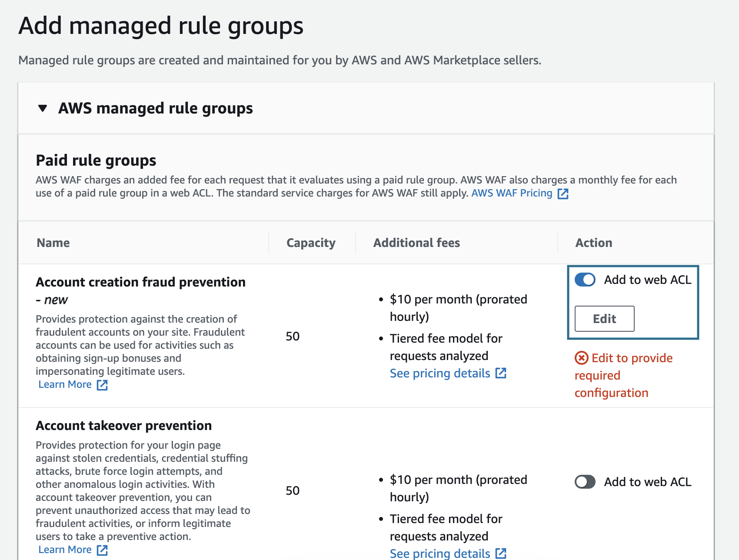The image size is (739, 560).
Task: Click the Additional fees column header
Action: point(416,243)
